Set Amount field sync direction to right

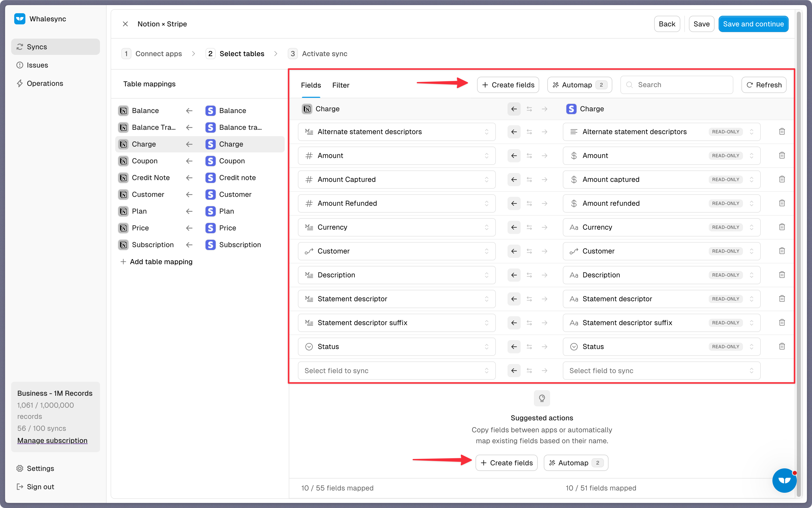pyautogui.click(x=544, y=155)
